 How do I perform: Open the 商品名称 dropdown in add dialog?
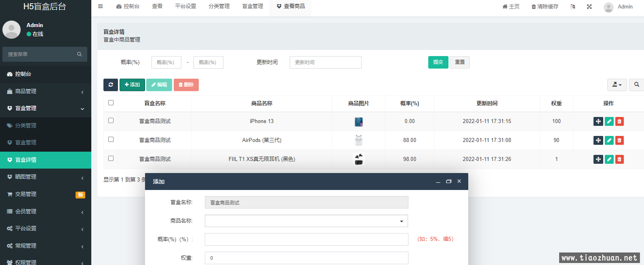click(x=306, y=221)
